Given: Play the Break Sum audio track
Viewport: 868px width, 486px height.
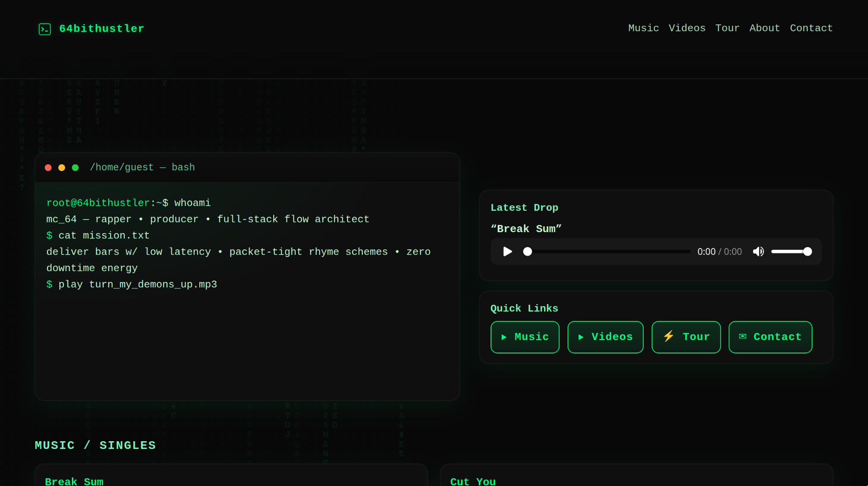Looking at the screenshot, I should pyautogui.click(x=508, y=252).
